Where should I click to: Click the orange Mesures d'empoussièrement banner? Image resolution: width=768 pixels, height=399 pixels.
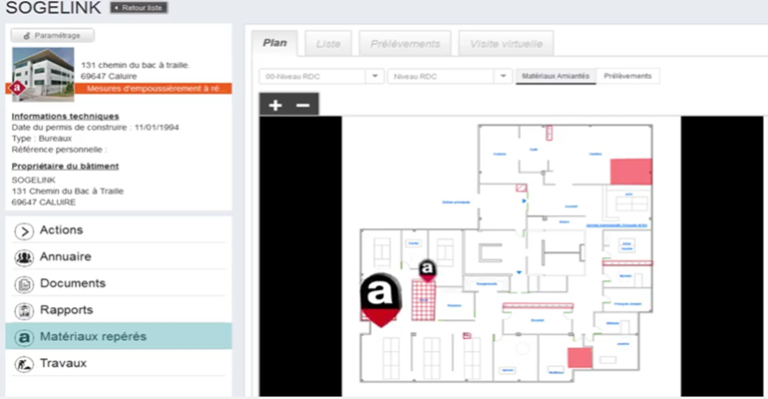153,89
